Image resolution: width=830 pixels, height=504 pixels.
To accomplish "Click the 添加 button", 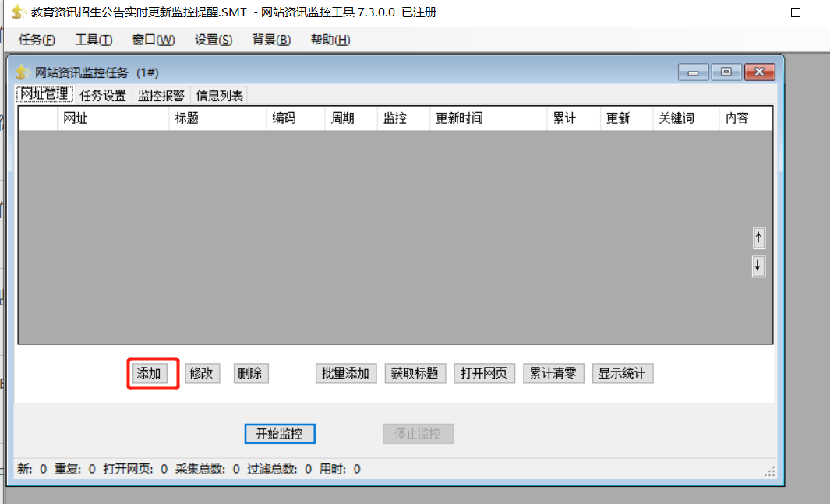I will (149, 373).
